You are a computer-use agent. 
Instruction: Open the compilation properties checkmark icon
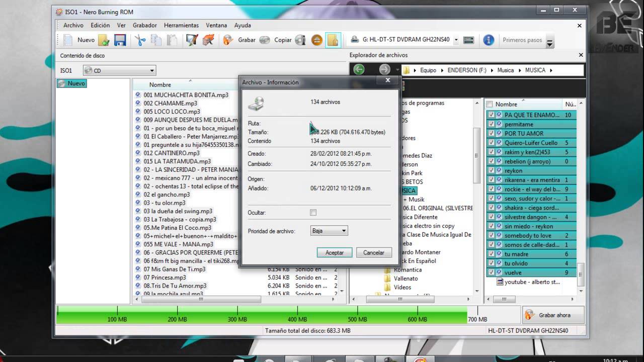tap(192, 40)
